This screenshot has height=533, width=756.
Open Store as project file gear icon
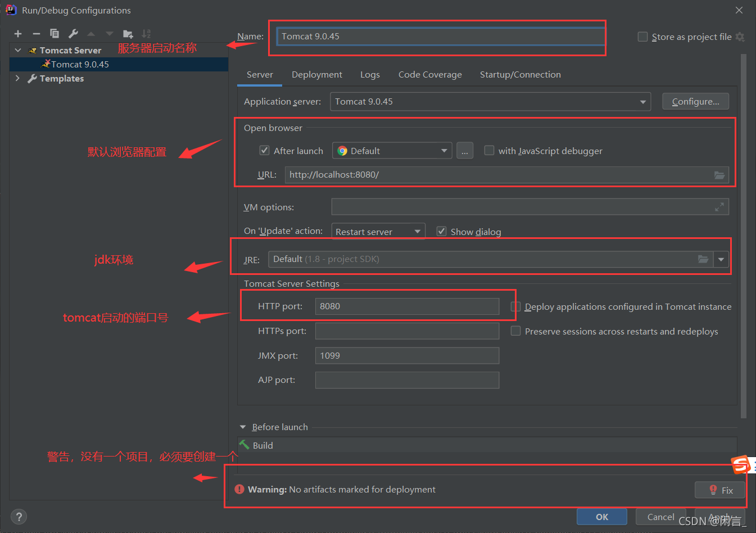pyautogui.click(x=740, y=37)
